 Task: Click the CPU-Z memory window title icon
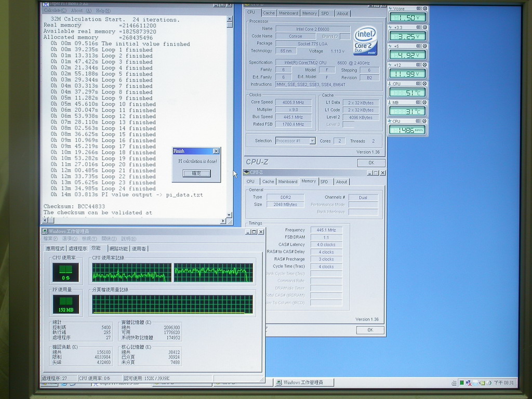(x=247, y=172)
